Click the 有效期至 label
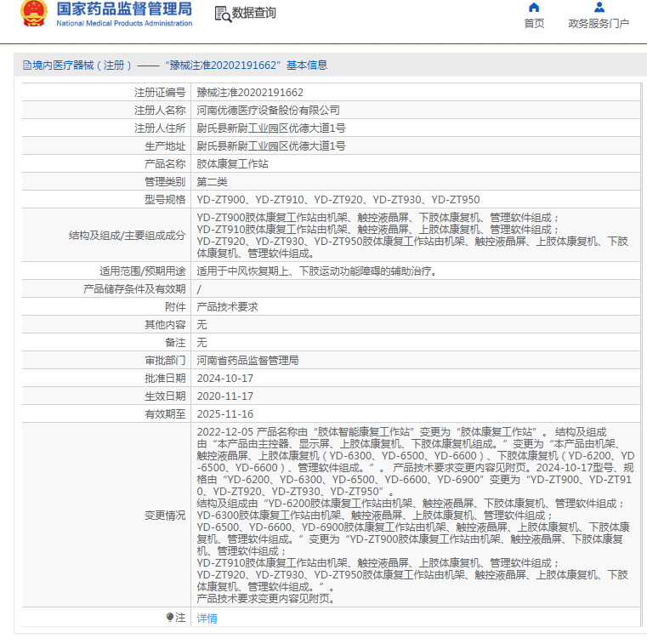647x644 pixels. [x=165, y=414]
